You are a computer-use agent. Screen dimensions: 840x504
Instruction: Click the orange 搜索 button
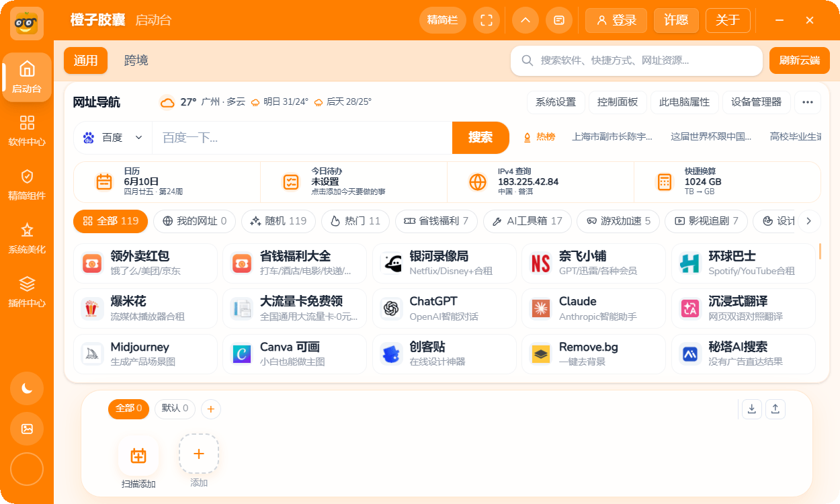(x=480, y=138)
